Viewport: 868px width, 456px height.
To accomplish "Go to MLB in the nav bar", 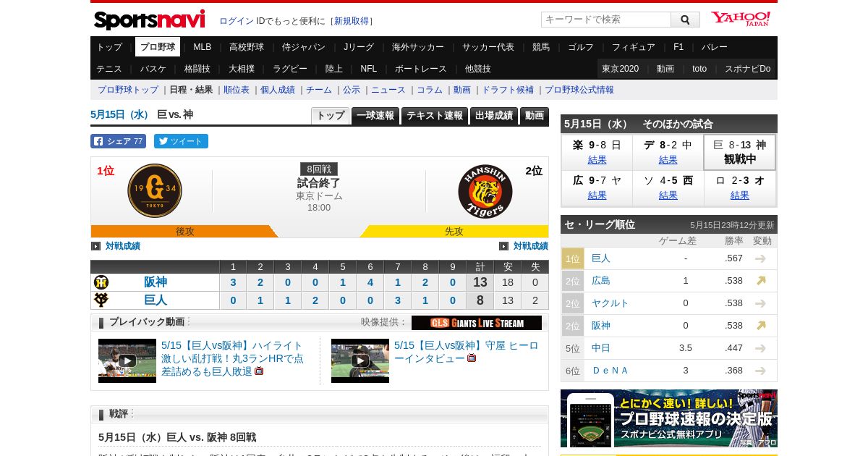I will click(203, 47).
